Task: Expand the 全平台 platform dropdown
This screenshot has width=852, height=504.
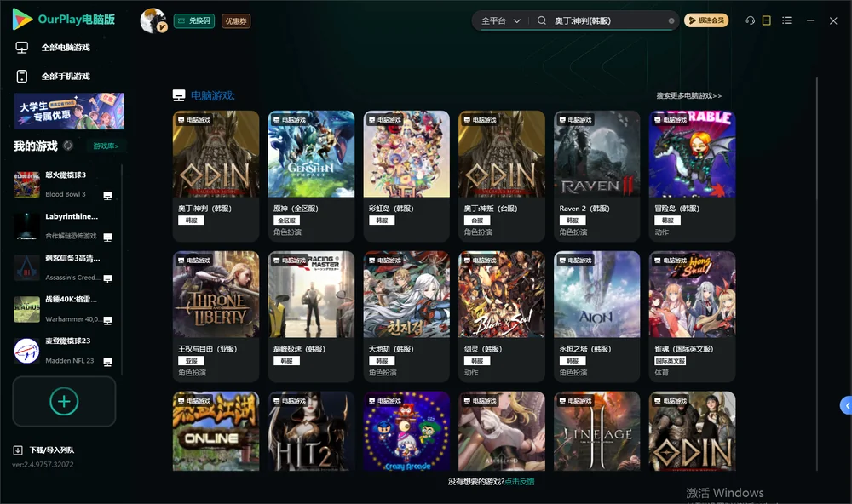Action: tap(500, 20)
